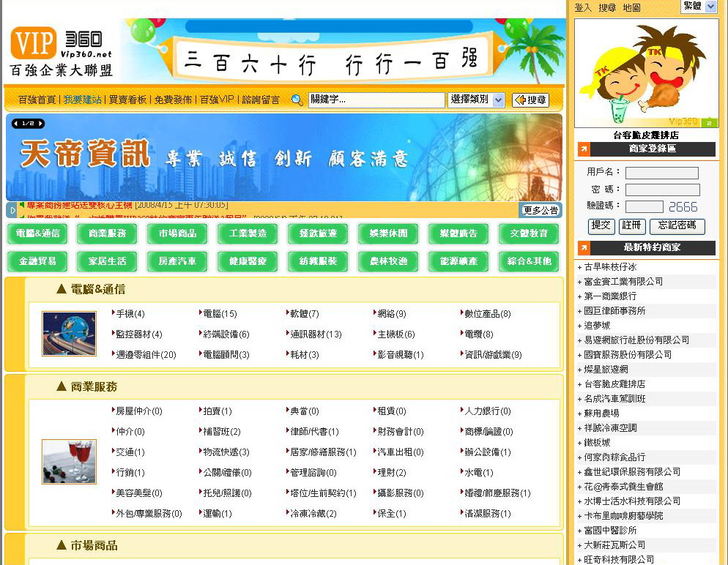728x565 pixels.
Task: Click into the 用戶名 input field
Action: pyautogui.click(x=661, y=173)
